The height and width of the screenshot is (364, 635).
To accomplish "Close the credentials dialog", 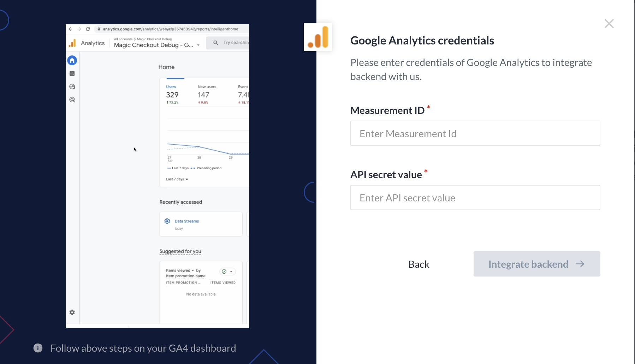I will click(x=609, y=24).
